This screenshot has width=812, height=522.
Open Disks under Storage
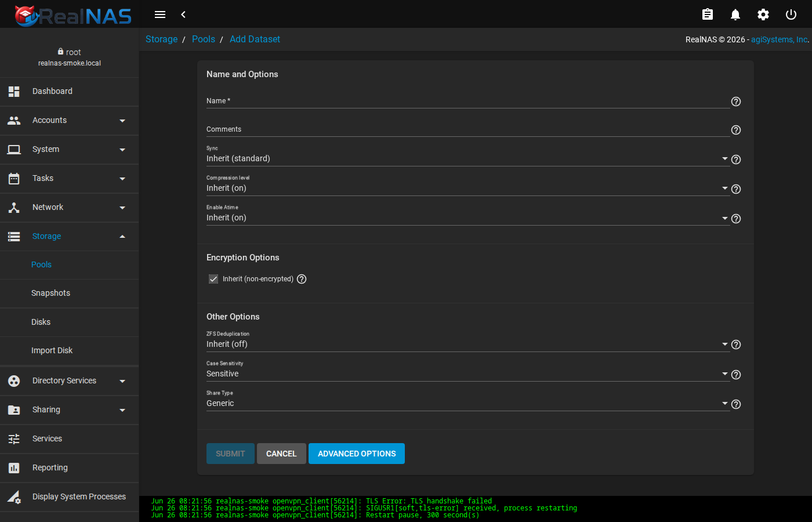point(70,322)
